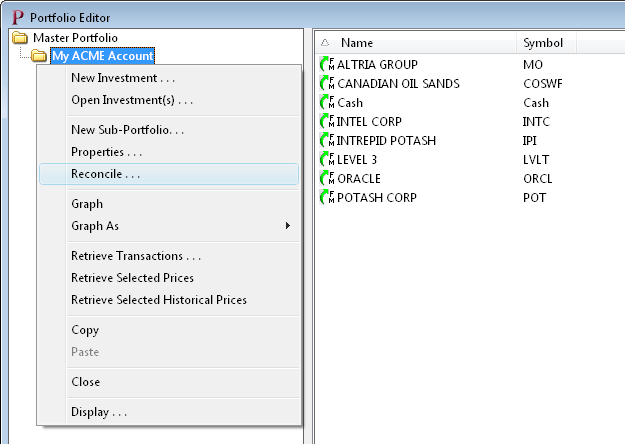Click the INTC symbol cell
The width and height of the screenshot is (625, 444).
pos(536,121)
